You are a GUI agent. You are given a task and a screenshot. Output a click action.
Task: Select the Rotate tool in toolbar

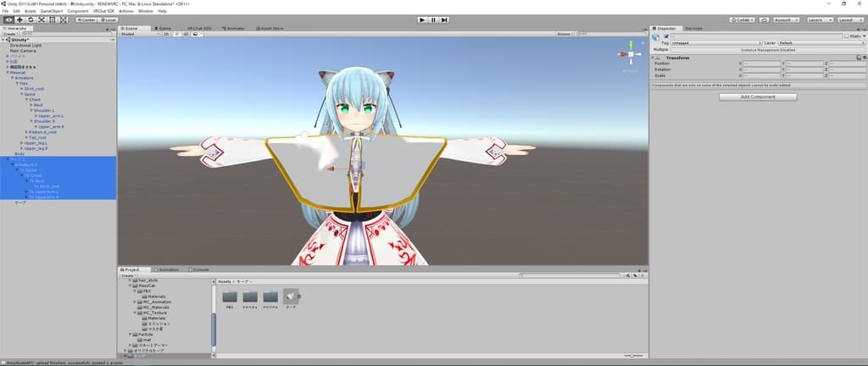tap(31, 19)
